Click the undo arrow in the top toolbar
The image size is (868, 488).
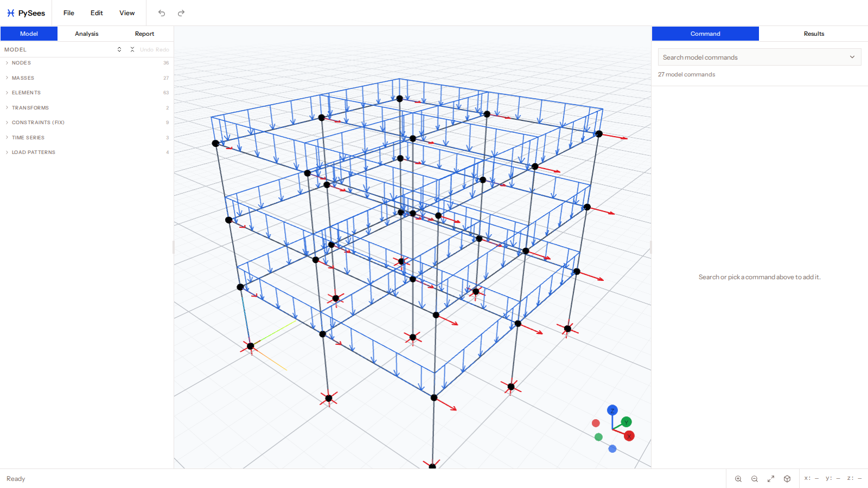(162, 13)
